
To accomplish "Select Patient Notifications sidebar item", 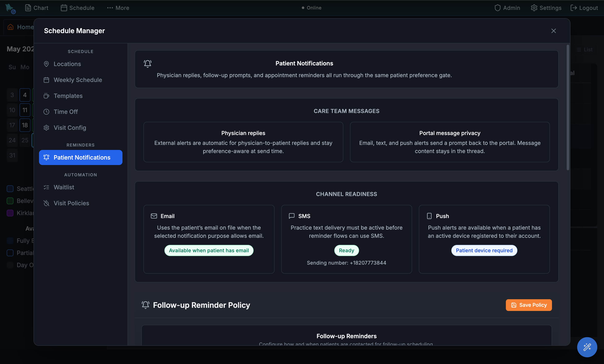I will (x=80, y=157).
